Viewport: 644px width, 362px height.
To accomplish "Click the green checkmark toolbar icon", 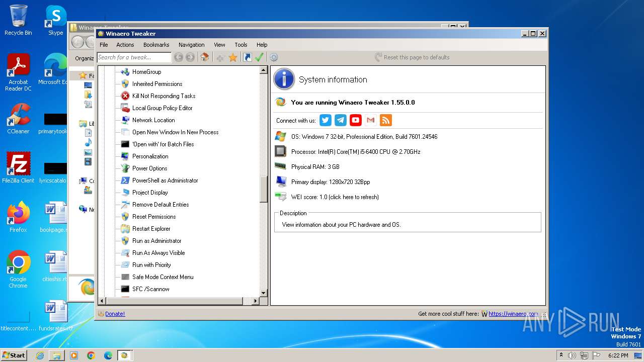I will [259, 57].
